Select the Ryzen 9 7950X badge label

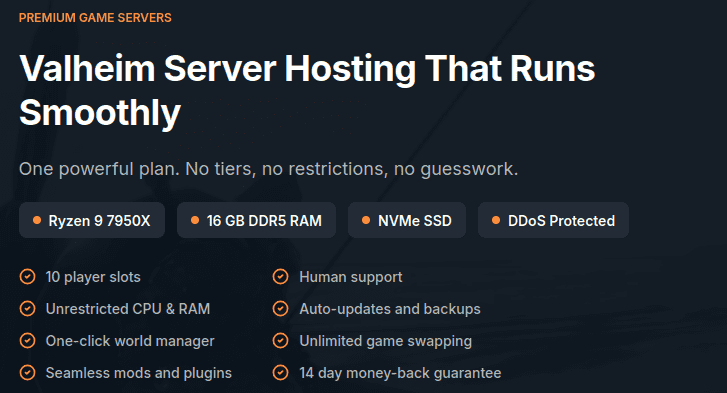99,221
